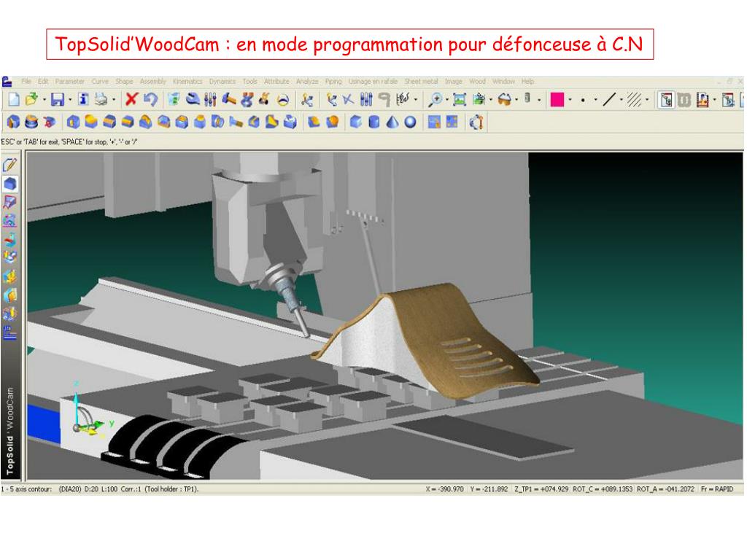Open the Curve menu

pyautogui.click(x=100, y=82)
